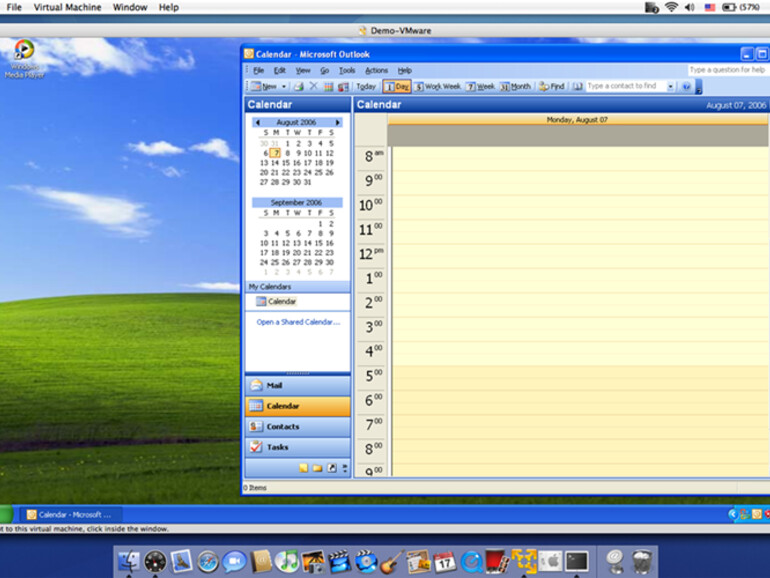Open QuickTime Player from the Dock
The image size is (770, 578).
click(471, 562)
